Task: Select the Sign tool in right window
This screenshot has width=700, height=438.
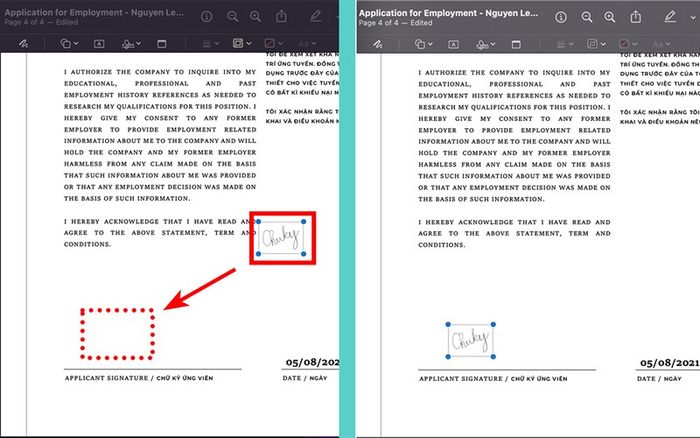Action: 482,44
